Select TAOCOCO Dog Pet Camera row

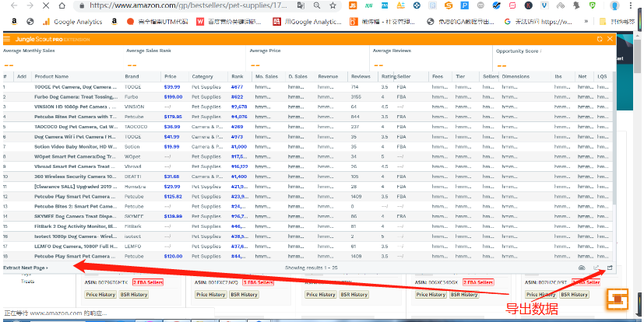(308, 127)
